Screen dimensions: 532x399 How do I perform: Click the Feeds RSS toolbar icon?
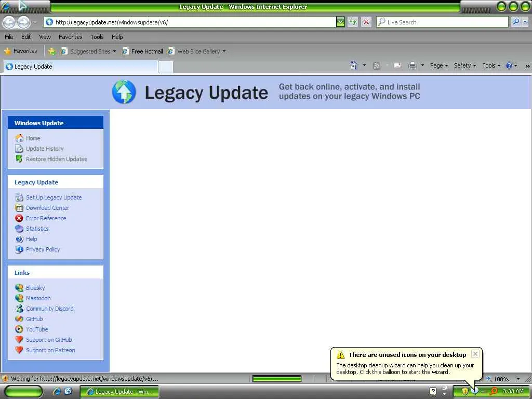[x=377, y=66]
